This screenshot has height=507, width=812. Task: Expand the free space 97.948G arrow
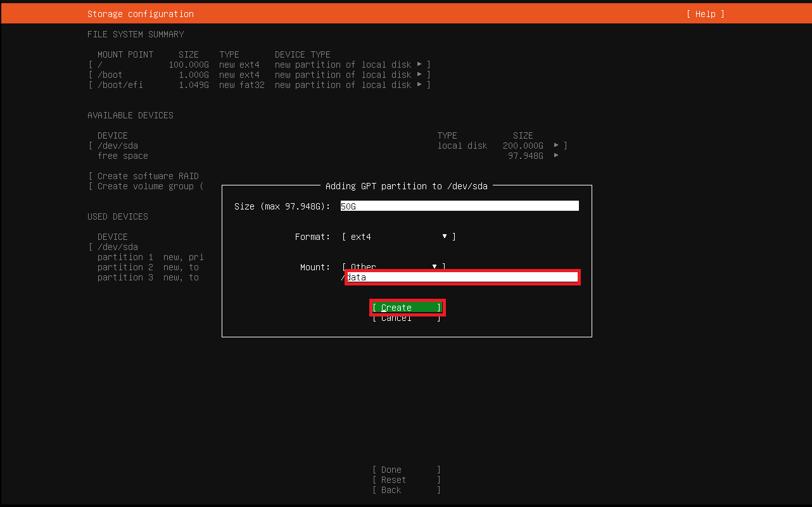(x=556, y=156)
